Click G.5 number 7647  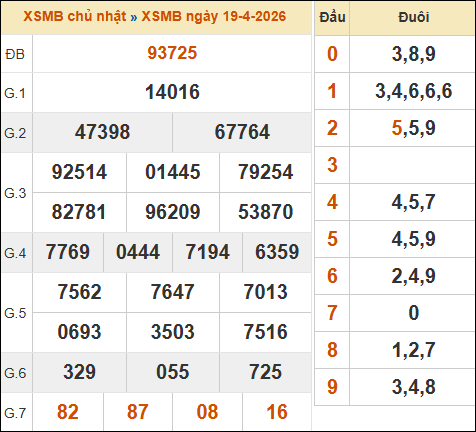pos(172,292)
